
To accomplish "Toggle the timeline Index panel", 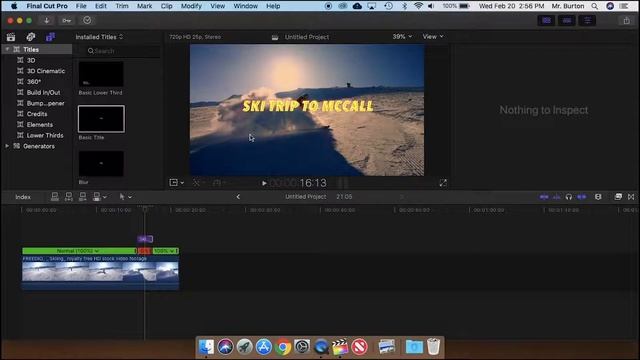I will click(23, 197).
